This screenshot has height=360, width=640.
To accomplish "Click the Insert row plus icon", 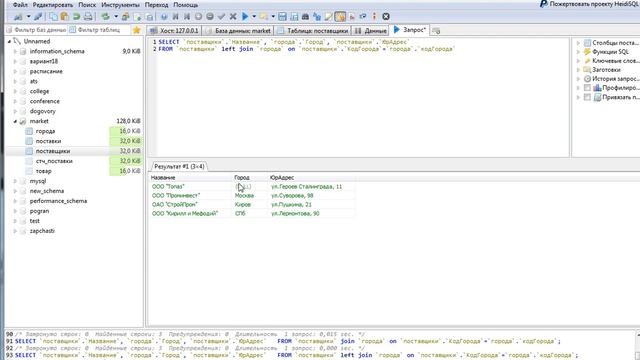I will pos(198,17).
